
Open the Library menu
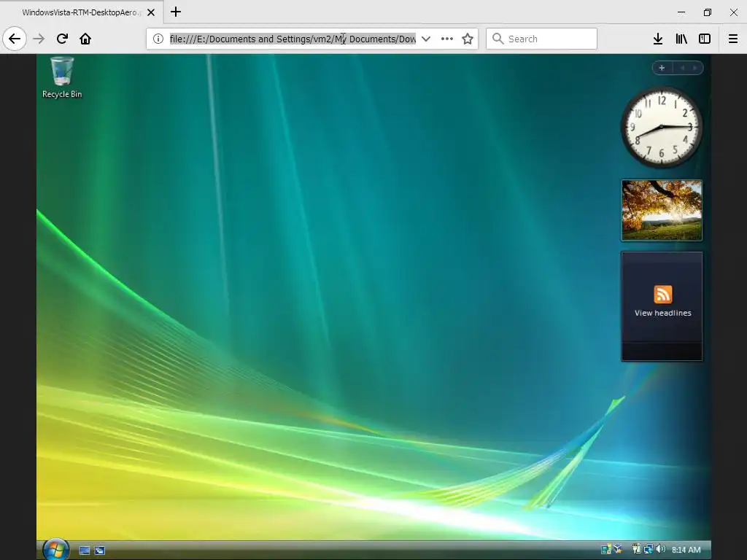[681, 39]
